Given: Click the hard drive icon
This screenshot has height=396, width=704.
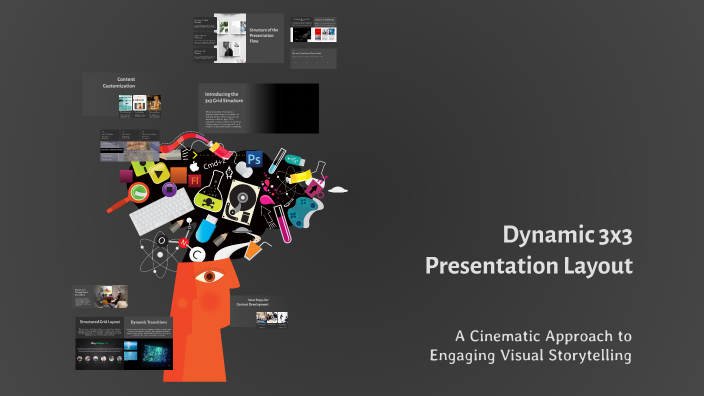Looking at the screenshot, I should (x=241, y=202).
